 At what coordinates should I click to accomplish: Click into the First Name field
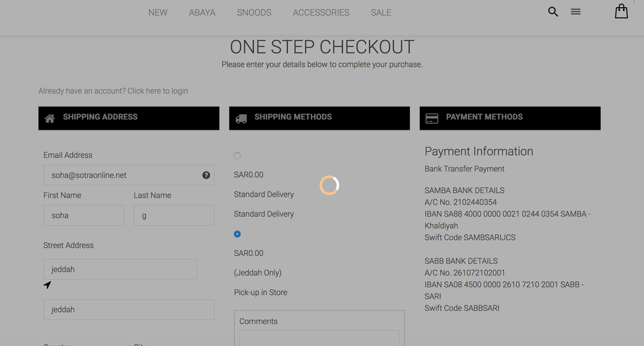pyautogui.click(x=83, y=216)
